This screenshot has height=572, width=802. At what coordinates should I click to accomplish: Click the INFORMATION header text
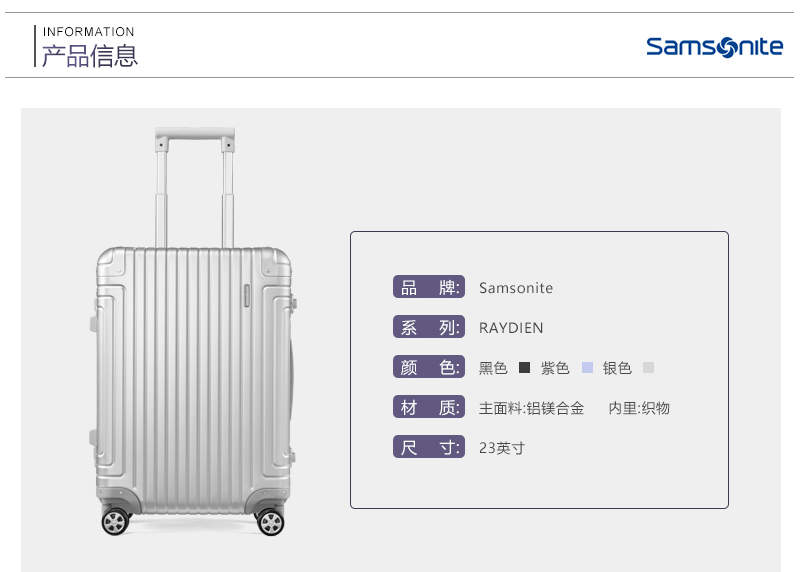[88, 32]
